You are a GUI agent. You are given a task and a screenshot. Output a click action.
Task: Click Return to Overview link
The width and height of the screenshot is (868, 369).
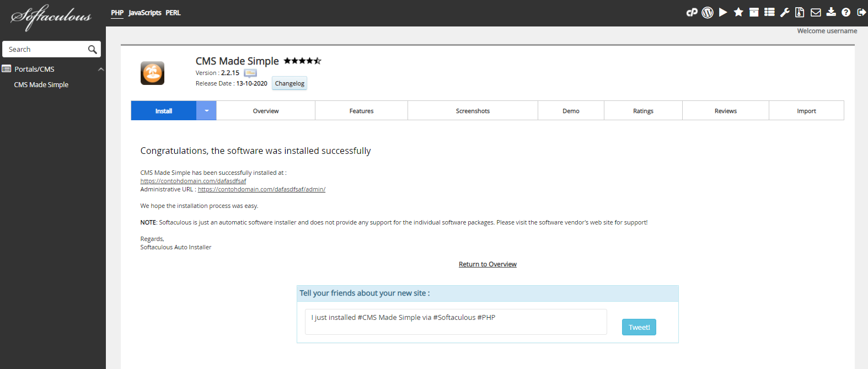click(487, 264)
